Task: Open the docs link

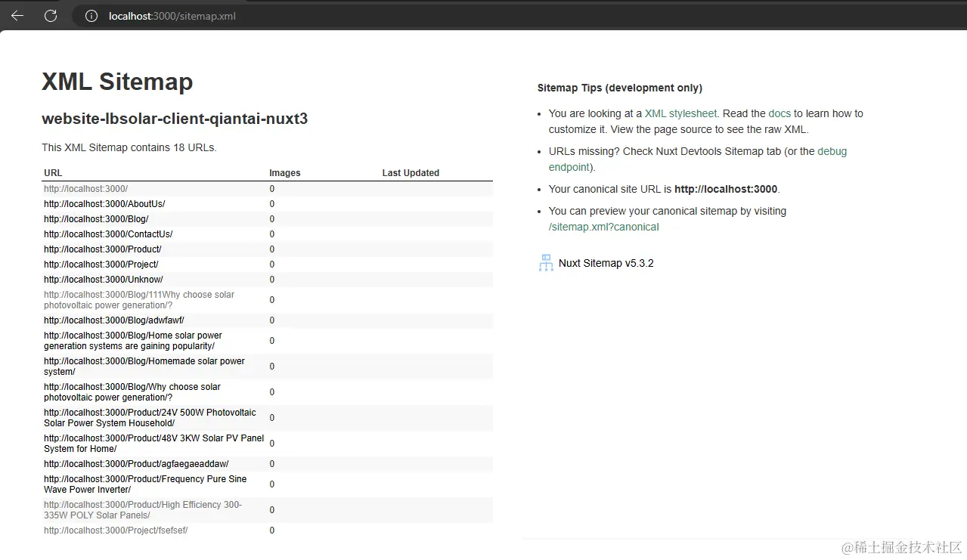Action: click(779, 113)
